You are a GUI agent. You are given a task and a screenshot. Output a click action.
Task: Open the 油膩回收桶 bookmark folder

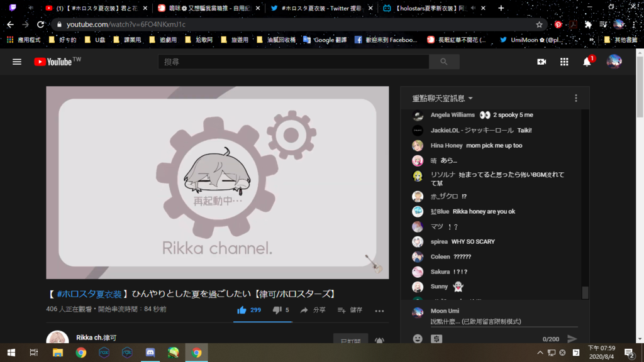[276, 40]
